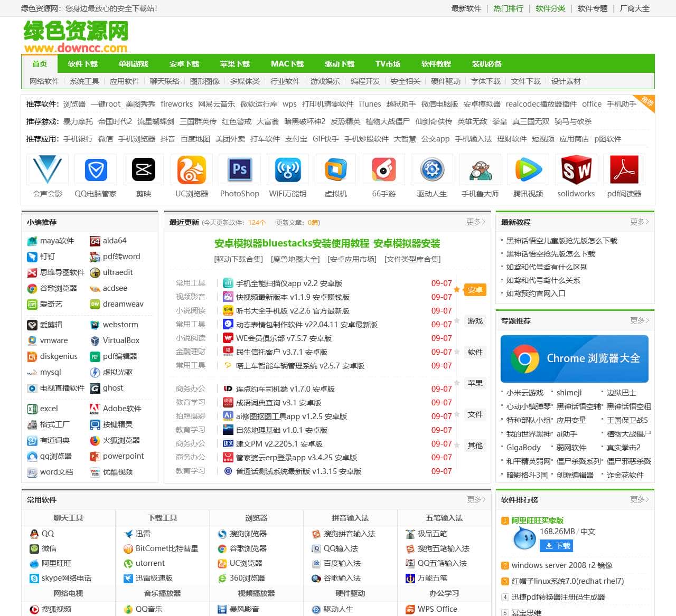Open 小米云游戏 topic link
Screen dimensions: 676x616
[x=524, y=393]
